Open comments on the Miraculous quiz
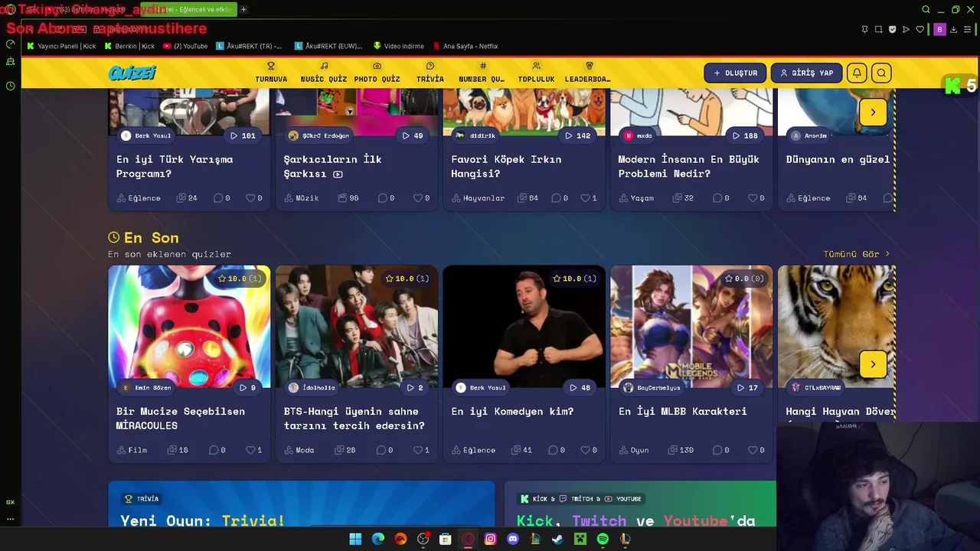The width and height of the screenshot is (980, 551). pos(214,450)
